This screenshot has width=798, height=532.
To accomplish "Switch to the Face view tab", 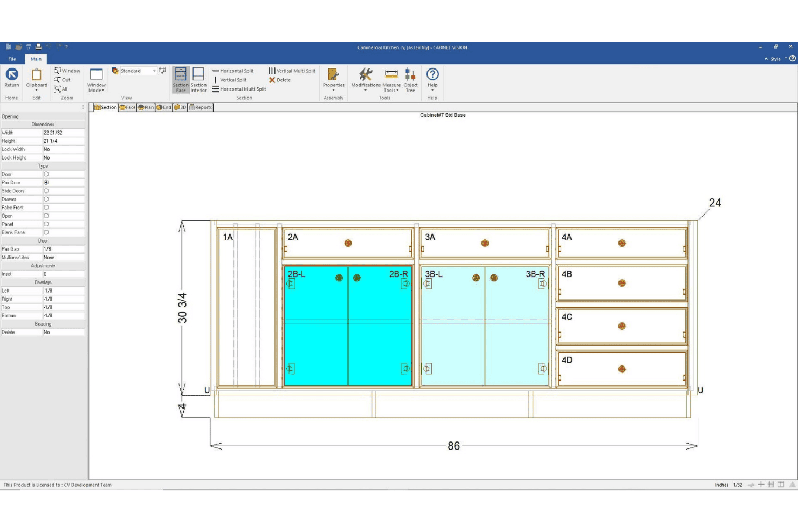I will [127, 107].
